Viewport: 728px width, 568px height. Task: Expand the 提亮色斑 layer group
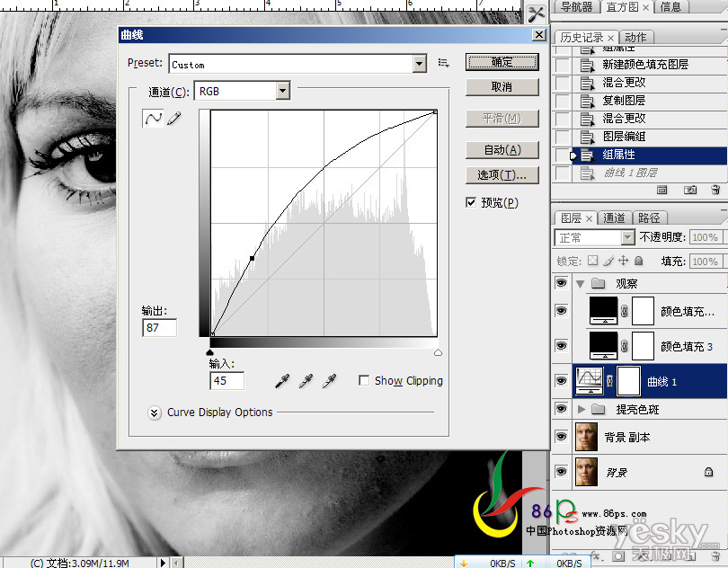[581, 409]
